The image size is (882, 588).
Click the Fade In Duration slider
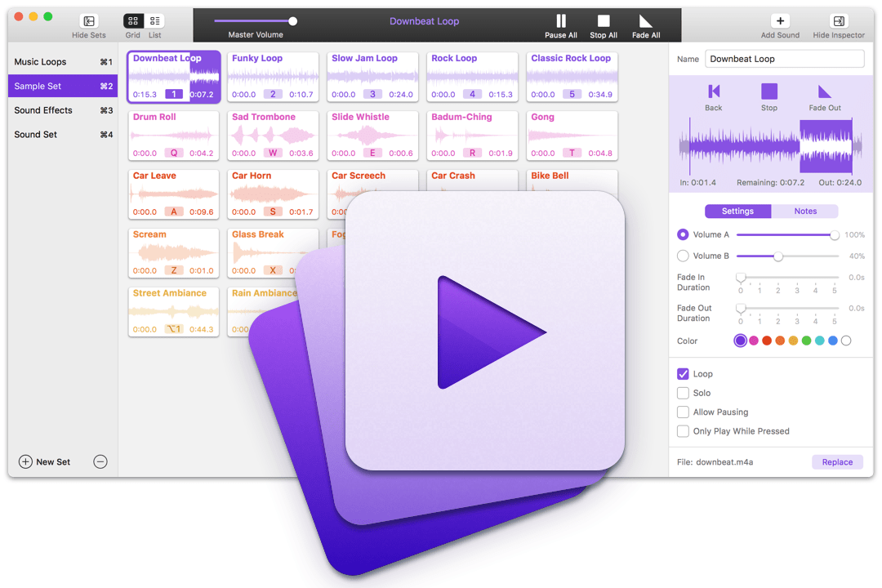(787, 278)
